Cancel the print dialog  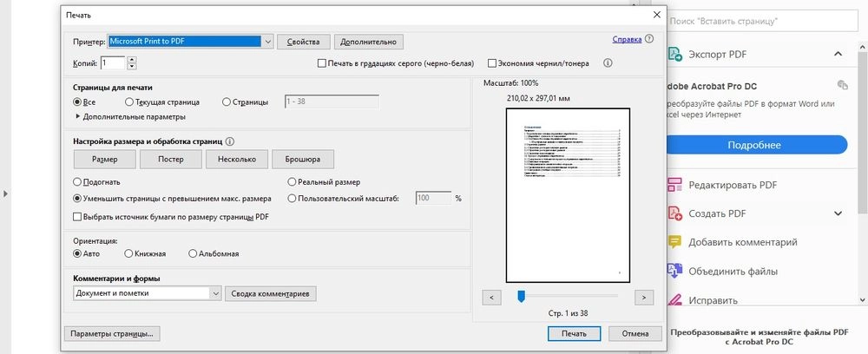click(635, 333)
